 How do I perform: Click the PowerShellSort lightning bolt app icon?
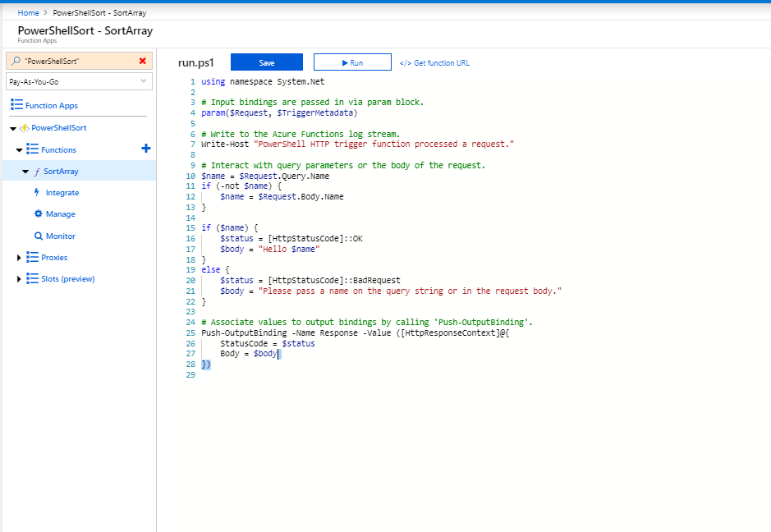click(24, 128)
